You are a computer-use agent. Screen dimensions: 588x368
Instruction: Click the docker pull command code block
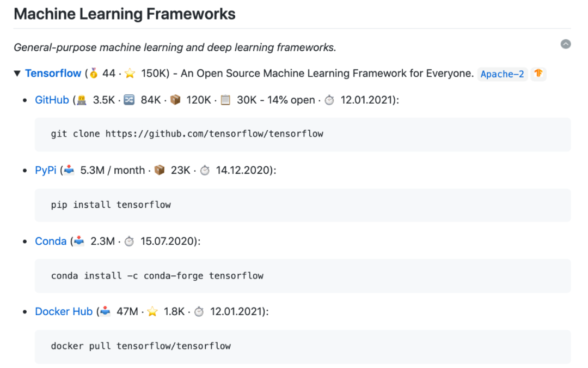tap(303, 346)
